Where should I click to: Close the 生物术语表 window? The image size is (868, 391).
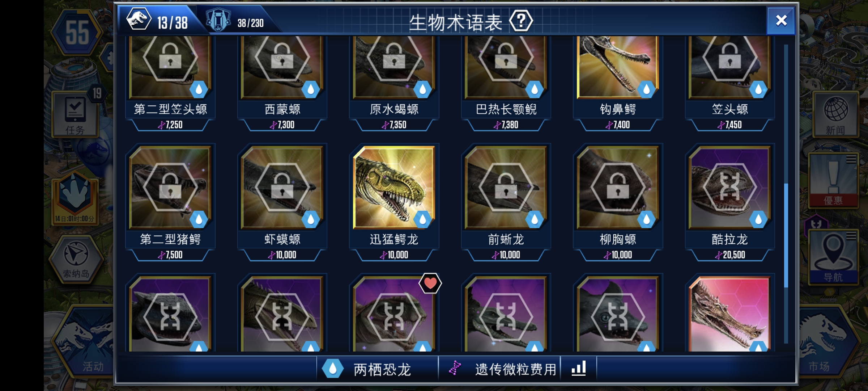(781, 21)
